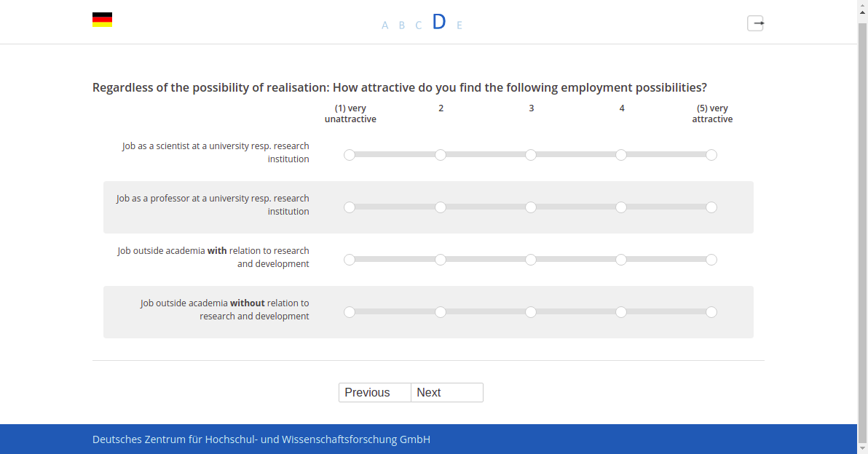Rate professor job as 2

tap(440, 207)
